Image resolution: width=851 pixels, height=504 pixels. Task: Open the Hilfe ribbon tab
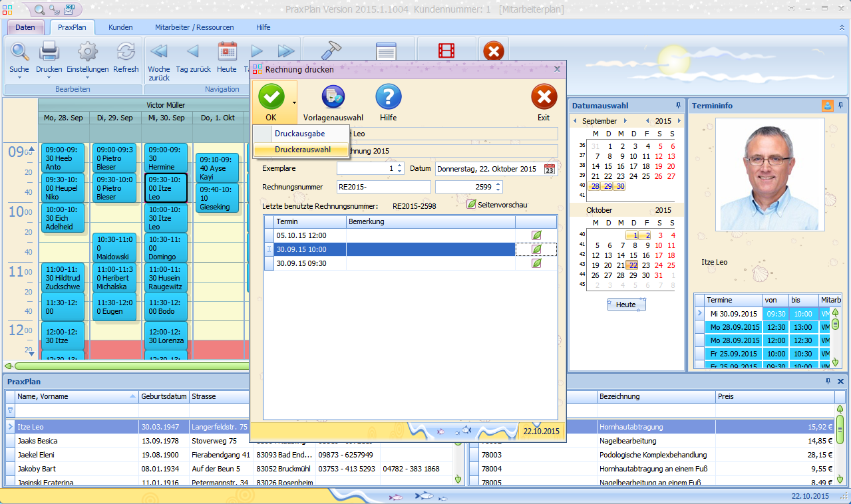pyautogui.click(x=263, y=27)
